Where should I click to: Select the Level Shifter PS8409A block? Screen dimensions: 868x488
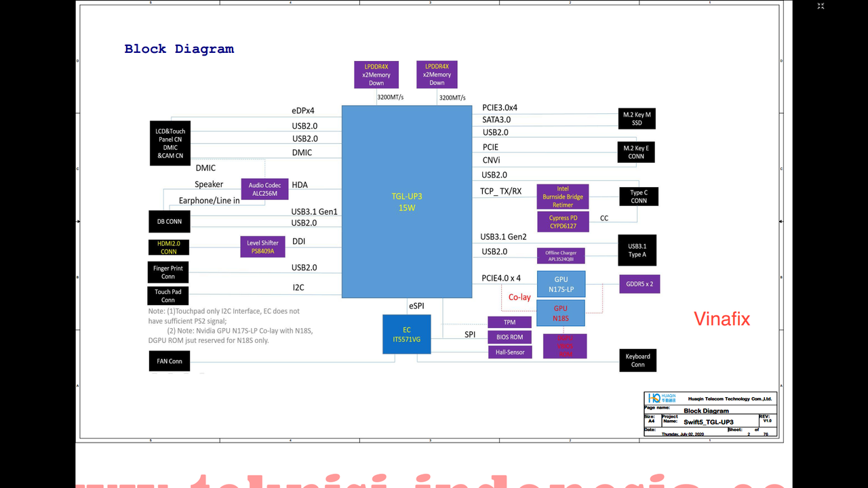(x=262, y=247)
